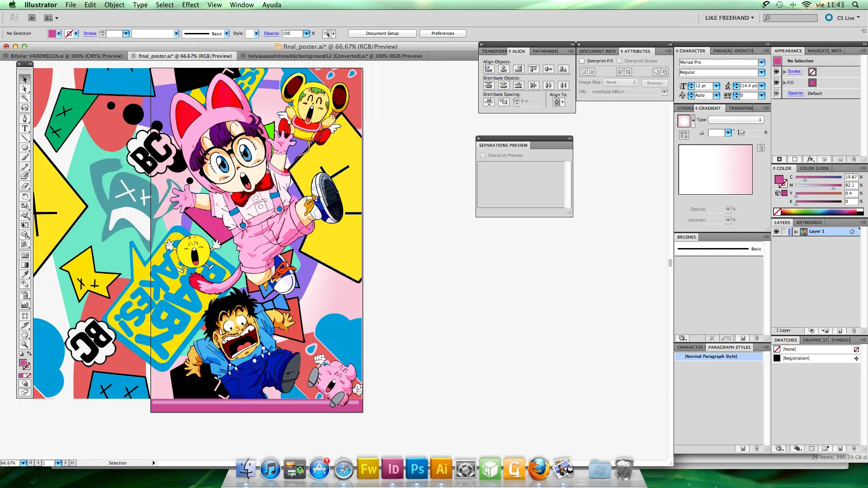Enable the Overprint Fill checkbox
The height and width of the screenshot is (488, 868).
click(582, 61)
